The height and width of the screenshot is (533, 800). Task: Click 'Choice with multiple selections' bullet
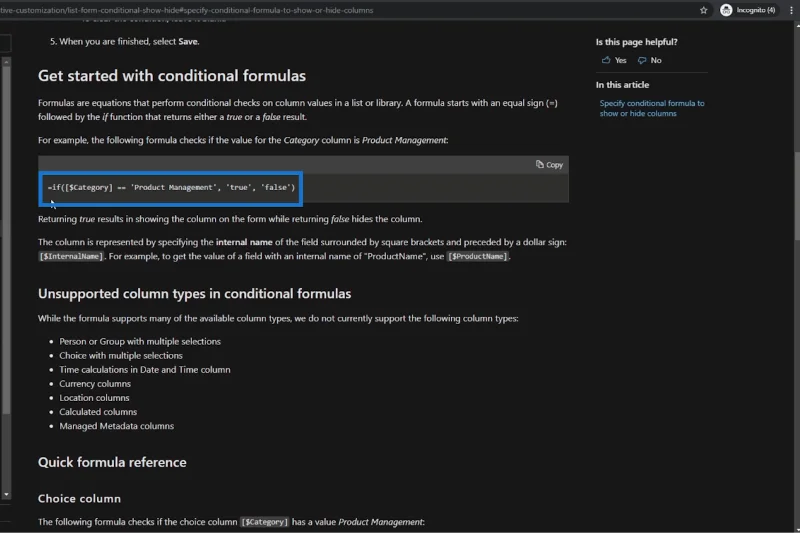[x=121, y=356]
